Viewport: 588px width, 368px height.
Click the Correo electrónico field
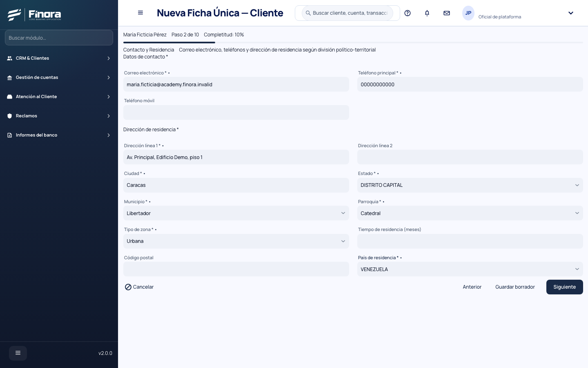tap(236, 85)
